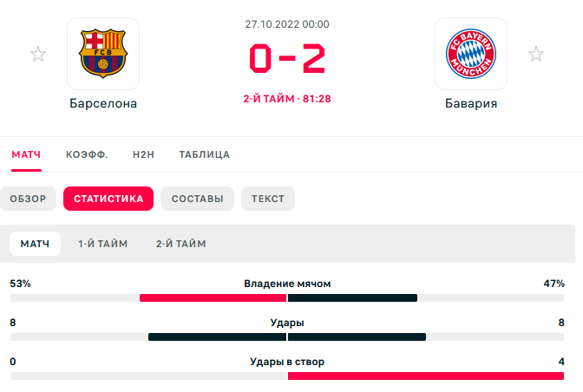The image size is (583, 392).
Task: Click the Бавария team name
Action: pos(471,103)
